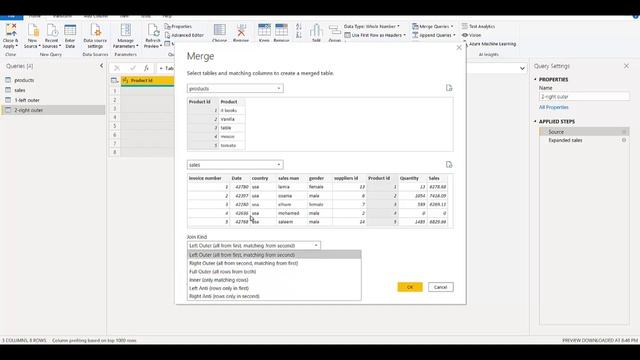Collapse the PROPERTIES section
640x360 pixels.
click(535, 79)
